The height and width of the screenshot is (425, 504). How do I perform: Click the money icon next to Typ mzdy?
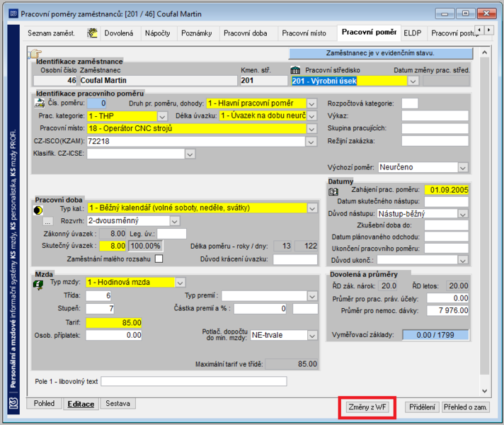(38, 285)
